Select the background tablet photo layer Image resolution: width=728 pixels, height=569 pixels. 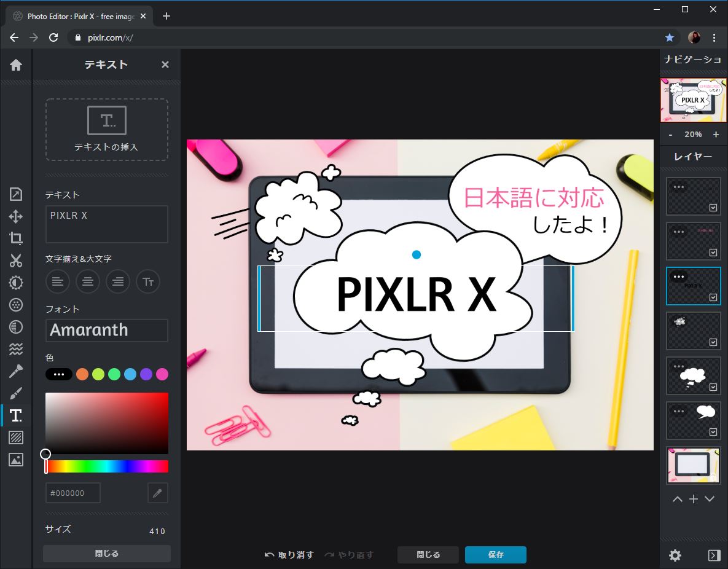click(x=693, y=465)
